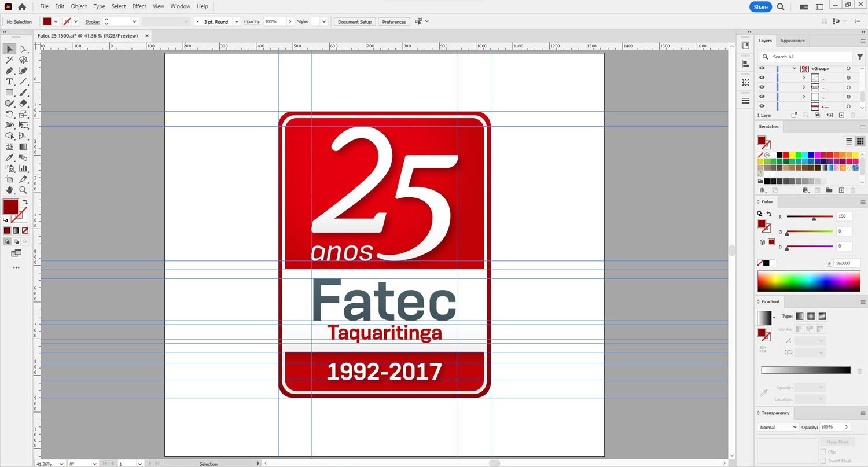The image size is (868, 467).
Task: Select the Hand tool
Action: 9,190
